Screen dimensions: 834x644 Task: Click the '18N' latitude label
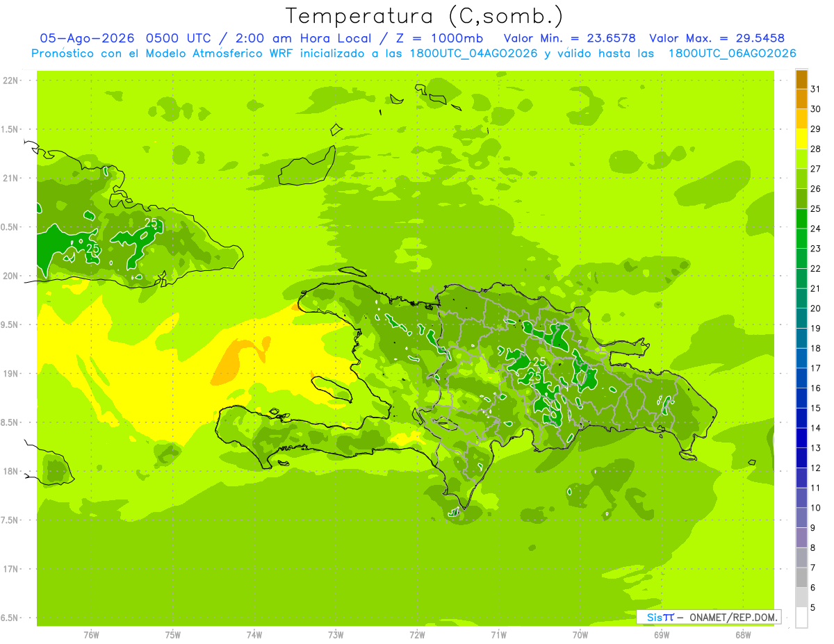[x=11, y=472]
